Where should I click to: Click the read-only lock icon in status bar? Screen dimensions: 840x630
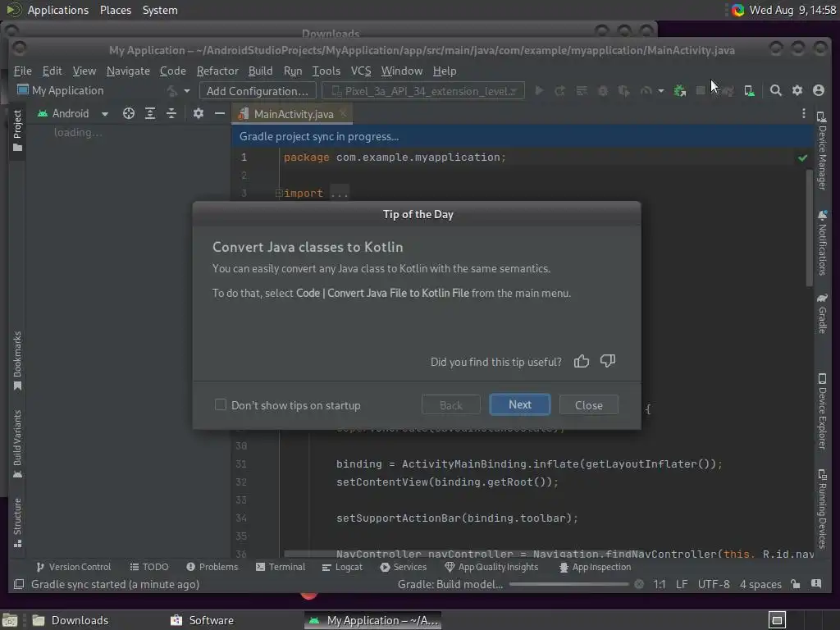click(796, 584)
